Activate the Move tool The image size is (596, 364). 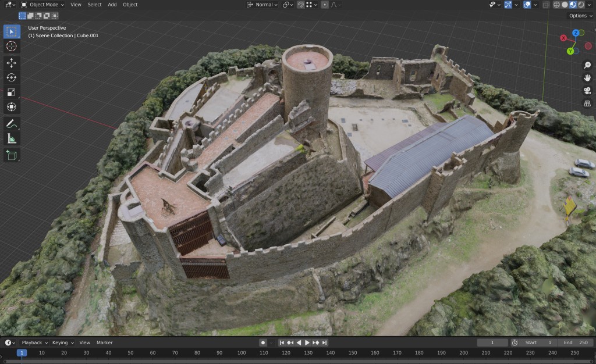click(12, 62)
